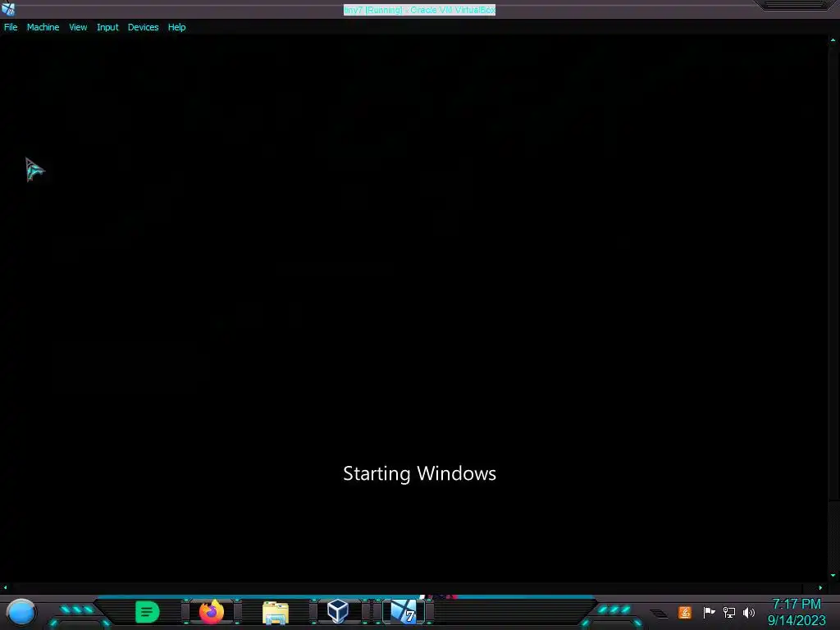Click horizontal scroll right arrow
This screenshot has height=630, width=840.
820,587
